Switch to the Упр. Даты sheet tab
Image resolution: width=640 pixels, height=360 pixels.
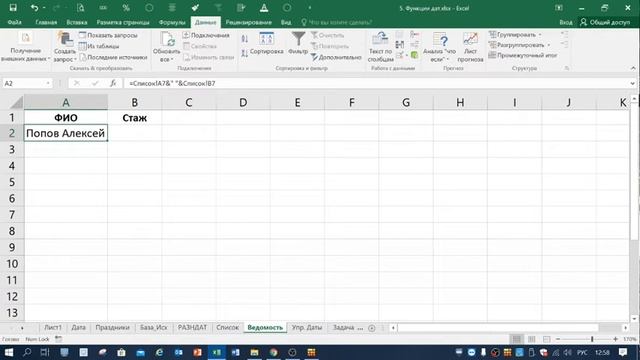point(307,327)
